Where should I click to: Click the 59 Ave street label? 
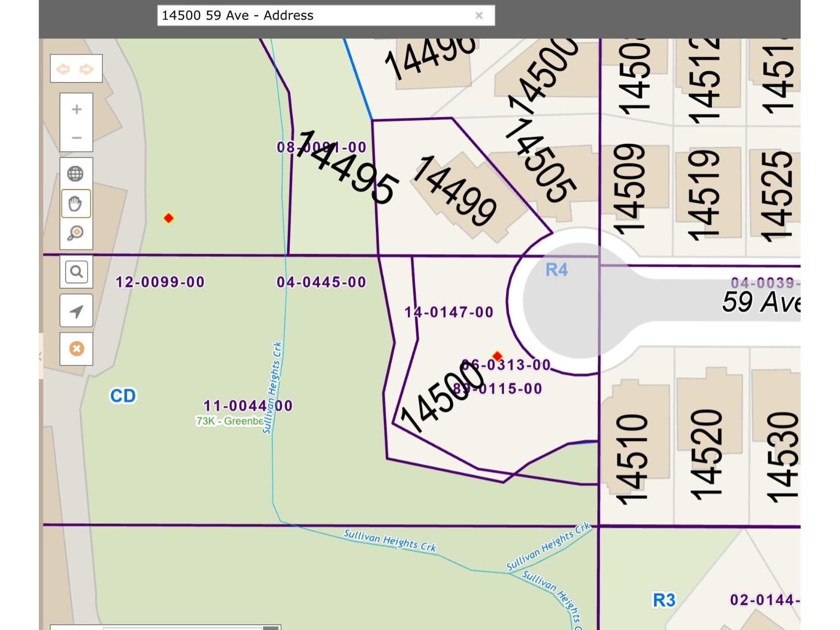tap(761, 302)
